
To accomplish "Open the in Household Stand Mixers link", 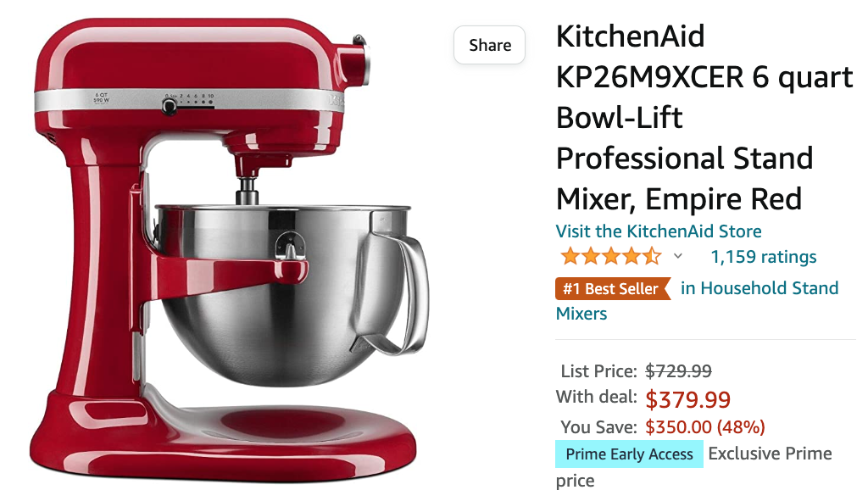I will (x=698, y=301).
